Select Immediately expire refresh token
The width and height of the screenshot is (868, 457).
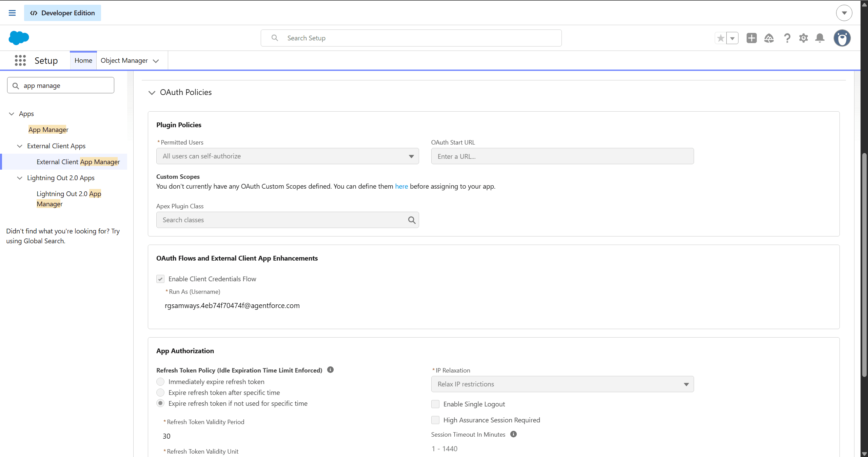pos(160,382)
